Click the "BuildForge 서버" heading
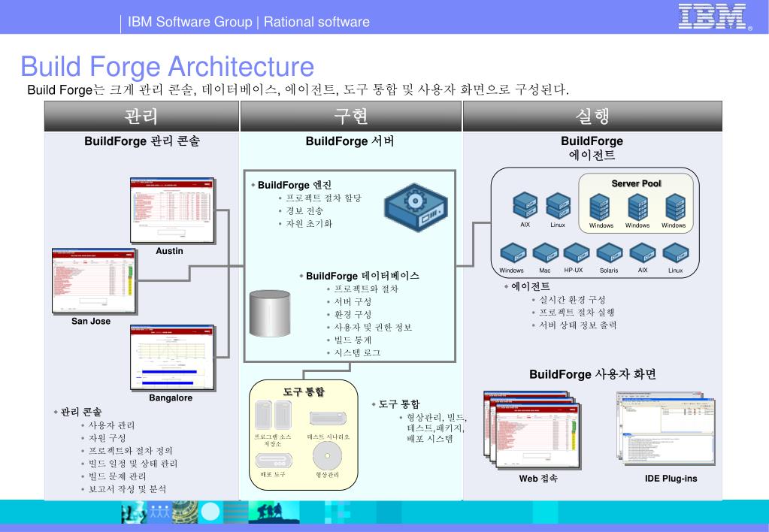 pos(350,141)
